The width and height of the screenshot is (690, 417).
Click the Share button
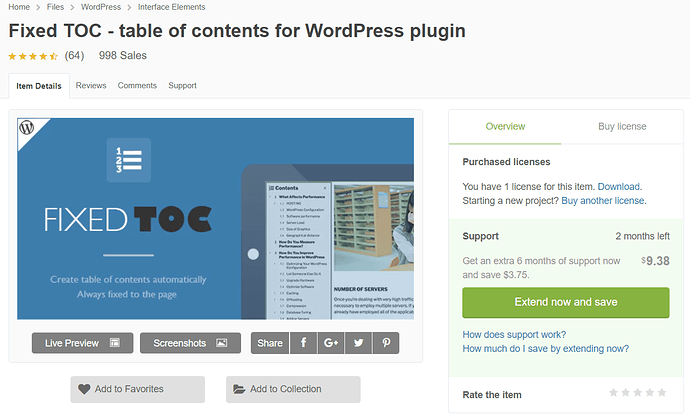pos(270,343)
